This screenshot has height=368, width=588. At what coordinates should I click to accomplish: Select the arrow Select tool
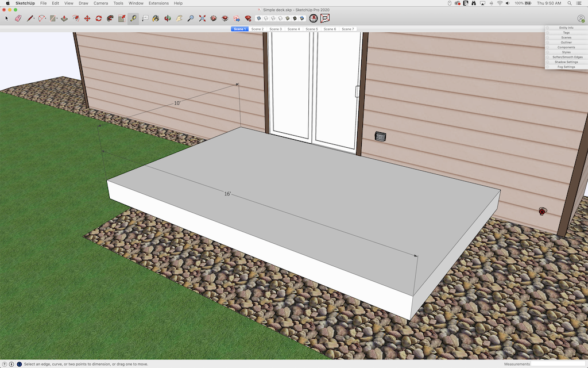pyautogui.click(x=7, y=18)
